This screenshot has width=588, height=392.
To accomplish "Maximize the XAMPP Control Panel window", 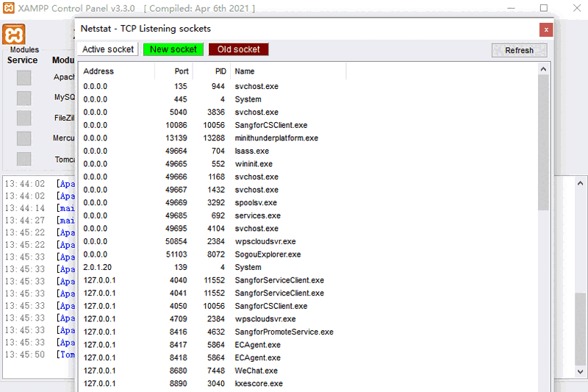I will tap(544, 8).
